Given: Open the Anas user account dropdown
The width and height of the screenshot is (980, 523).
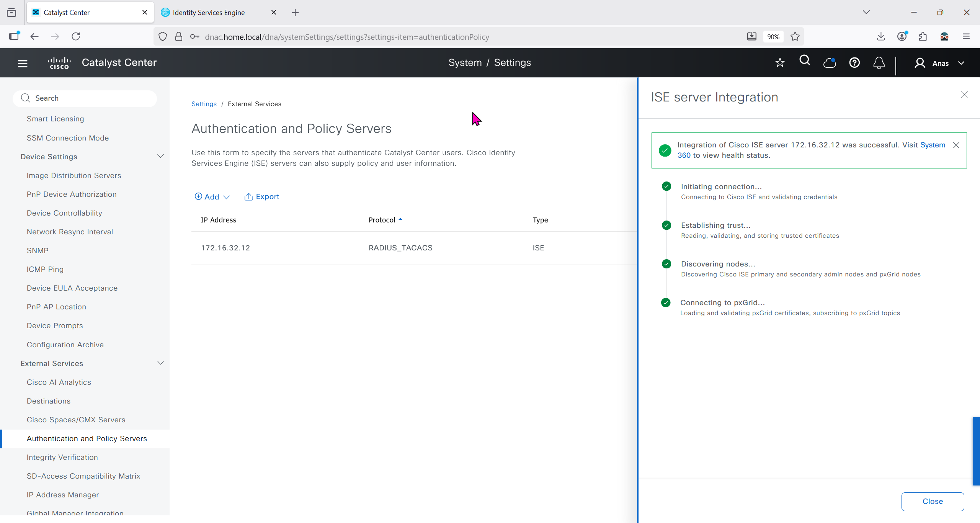Looking at the screenshot, I should (940, 63).
